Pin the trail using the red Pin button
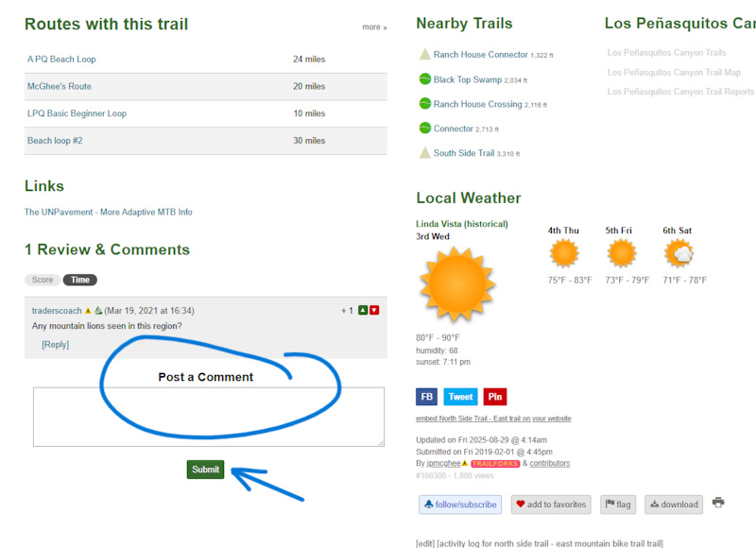Image resolution: width=756 pixels, height=548 pixels. point(494,397)
